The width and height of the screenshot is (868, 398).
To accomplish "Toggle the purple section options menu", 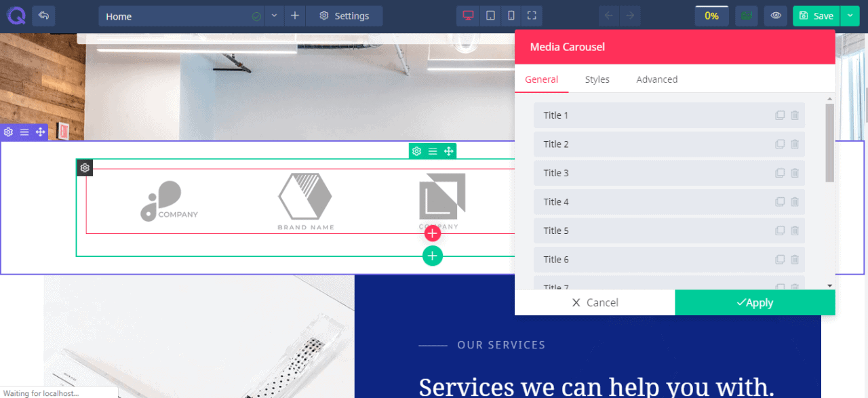I will click(x=24, y=132).
